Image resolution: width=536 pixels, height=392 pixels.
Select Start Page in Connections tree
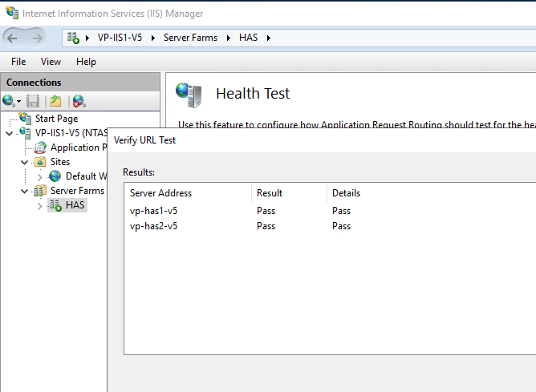click(x=56, y=119)
